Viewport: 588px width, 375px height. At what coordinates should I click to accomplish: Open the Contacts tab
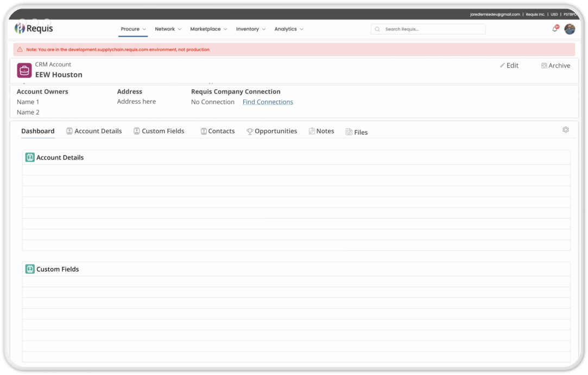tap(218, 131)
